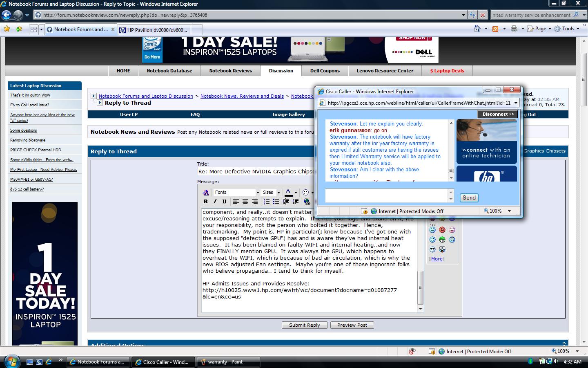Expand recent pages dropdown next to Forward
Screen dimensions: 588x368
(27, 15)
